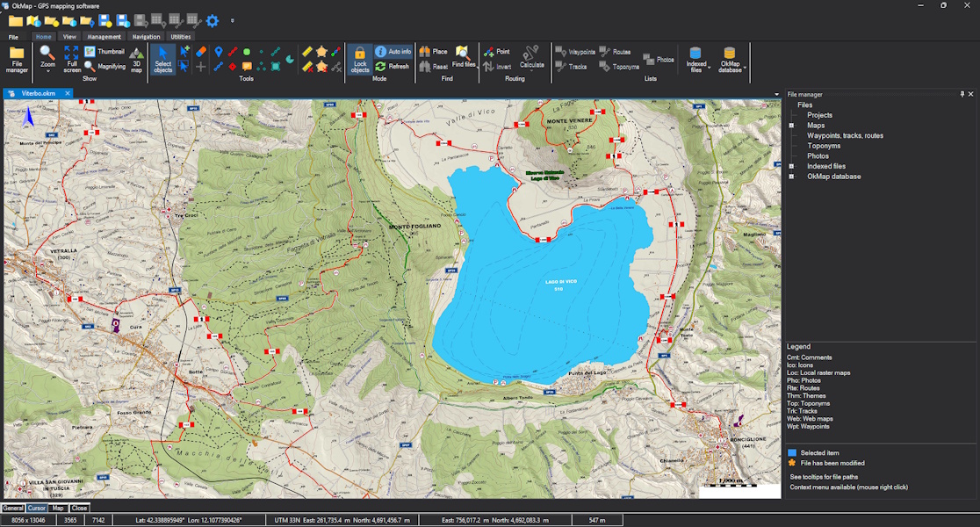This screenshot has width=980, height=527.
Task: Toggle Select objects mode
Action: 162,60
